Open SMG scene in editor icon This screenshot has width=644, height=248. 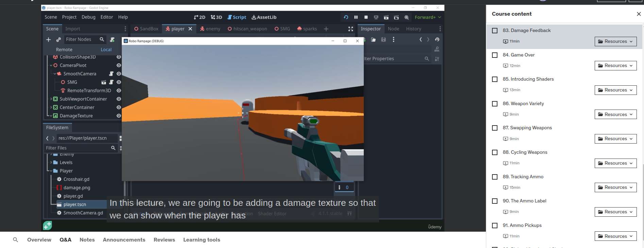pyautogui.click(x=104, y=82)
